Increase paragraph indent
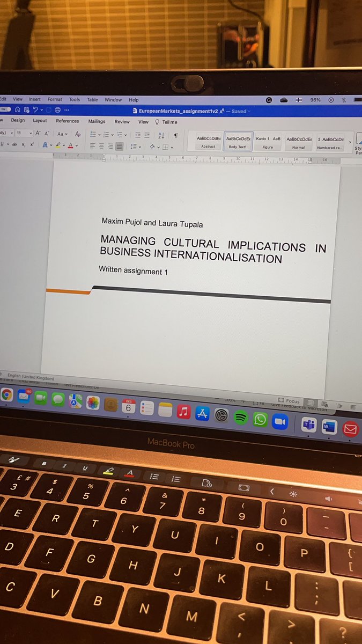The width and height of the screenshot is (362, 644). [x=147, y=135]
